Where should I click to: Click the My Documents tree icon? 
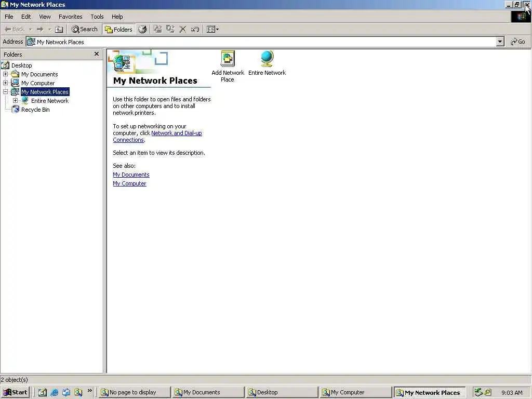[x=15, y=74]
